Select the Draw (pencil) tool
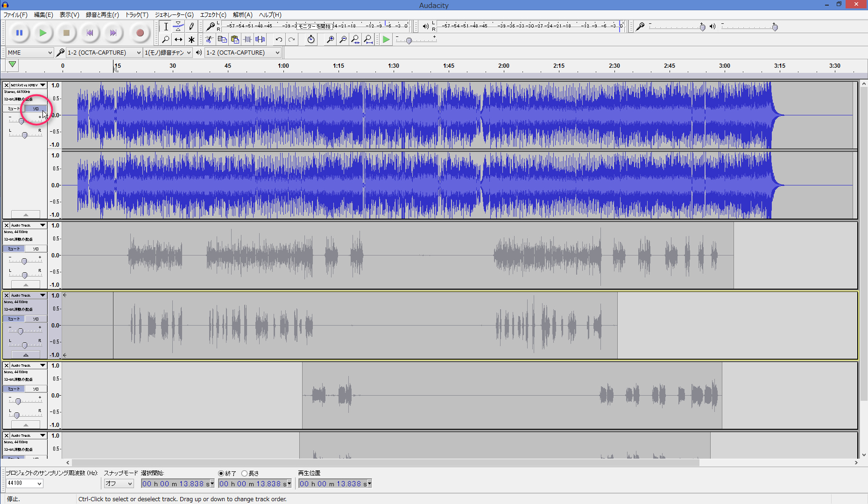Screen dimensions: 868x504 (x=191, y=27)
